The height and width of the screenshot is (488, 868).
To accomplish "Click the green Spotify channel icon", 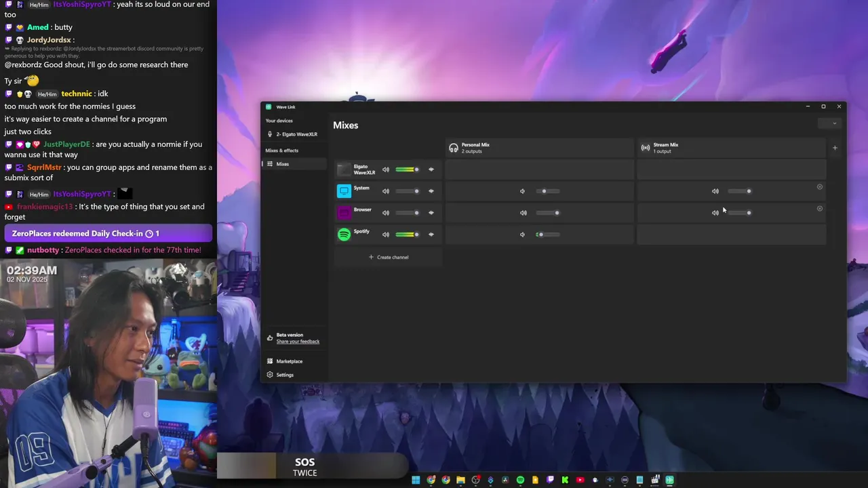I will pos(344,235).
